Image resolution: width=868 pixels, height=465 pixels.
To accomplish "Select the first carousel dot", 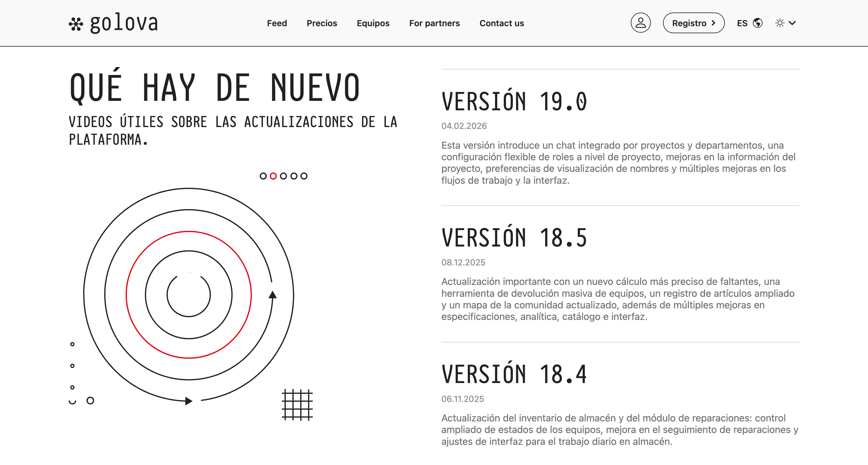I will [x=263, y=176].
